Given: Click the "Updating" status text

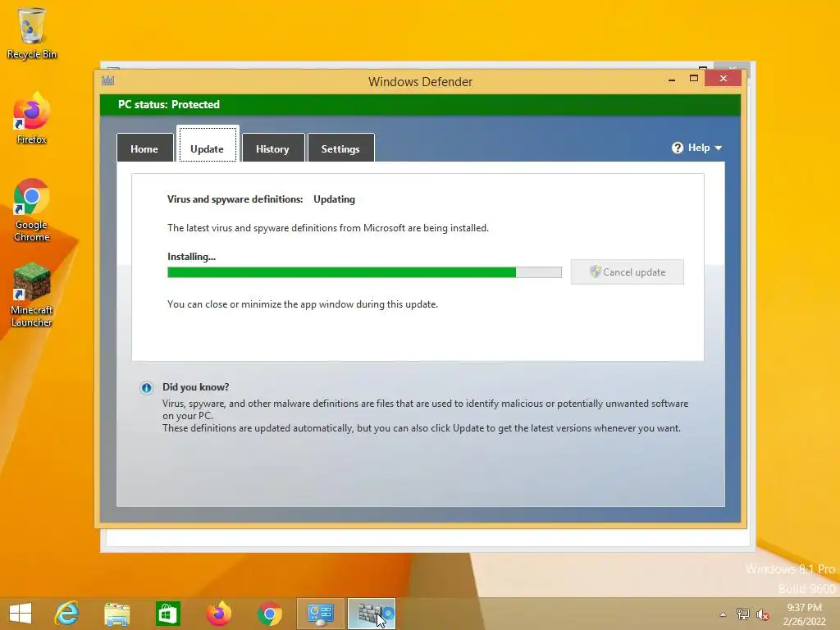Looking at the screenshot, I should pos(335,199).
